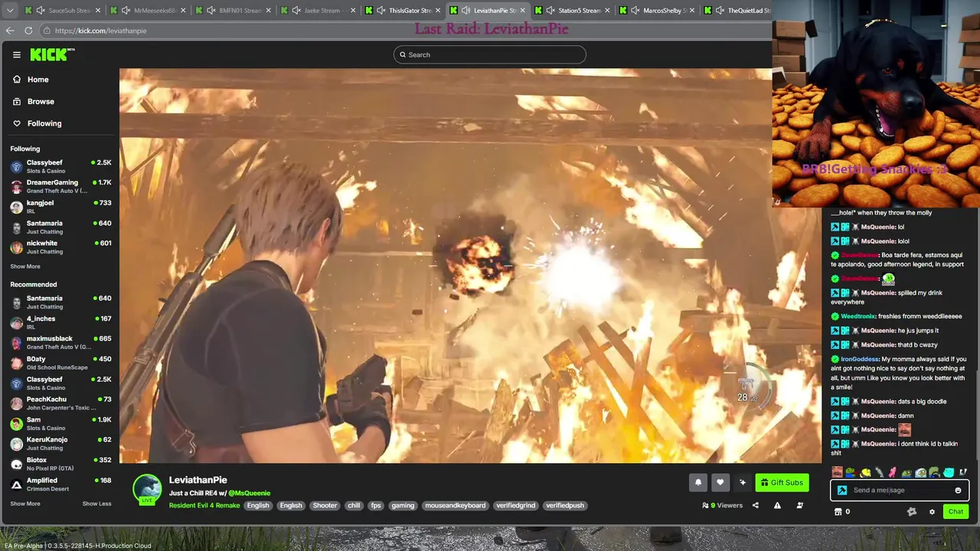
Task: Click the 9 Viewers count
Action: pyautogui.click(x=722, y=505)
